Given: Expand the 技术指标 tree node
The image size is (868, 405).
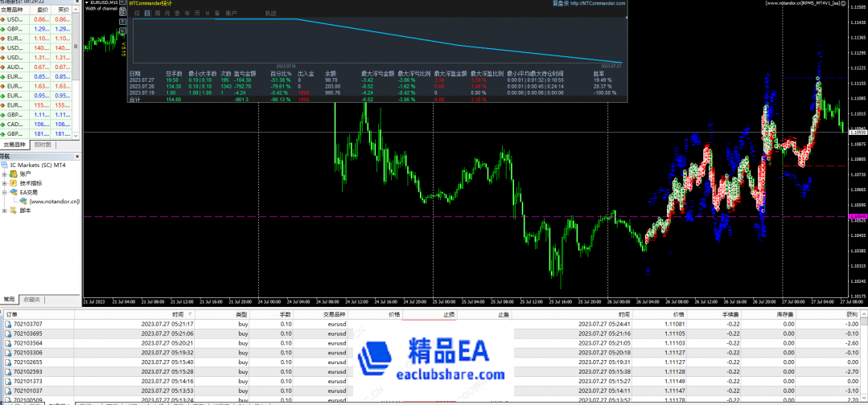Looking at the screenshot, I should pos(5,183).
